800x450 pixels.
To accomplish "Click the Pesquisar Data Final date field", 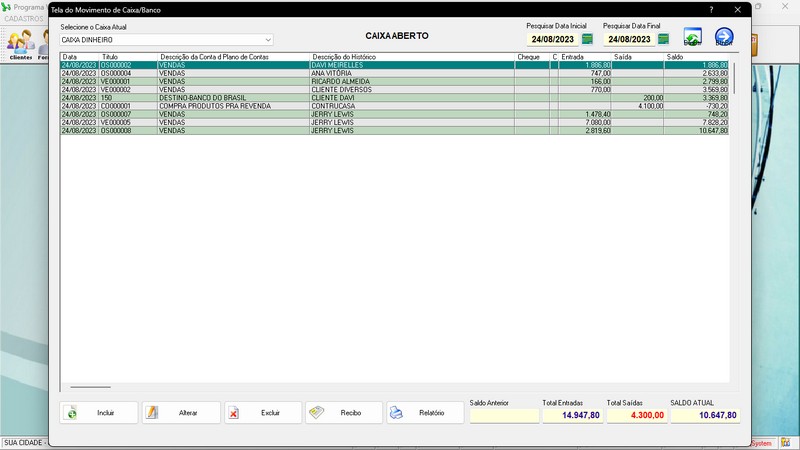I will 629,39.
